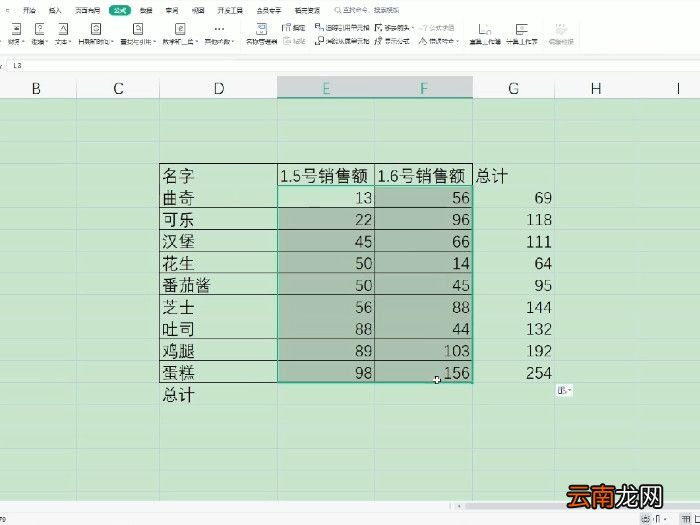Select the 可乐 cell
The image size is (700, 525).
coord(218,219)
